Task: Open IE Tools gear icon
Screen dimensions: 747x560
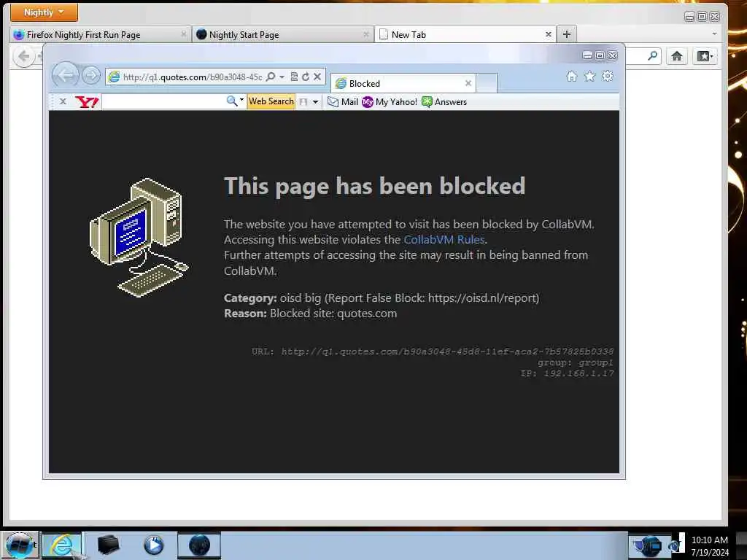Action: [608, 76]
